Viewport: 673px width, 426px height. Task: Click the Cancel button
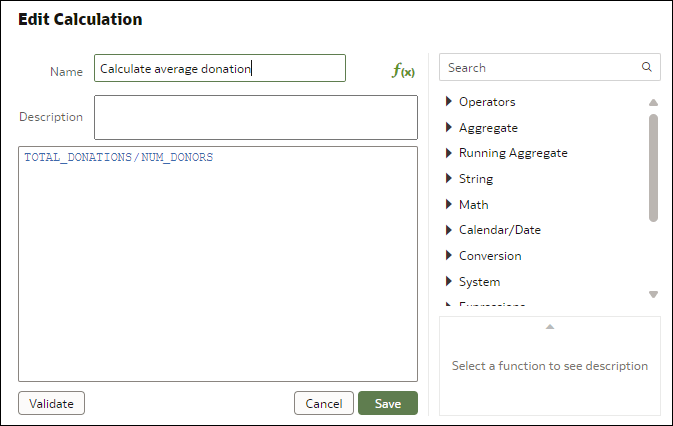click(324, 403)
